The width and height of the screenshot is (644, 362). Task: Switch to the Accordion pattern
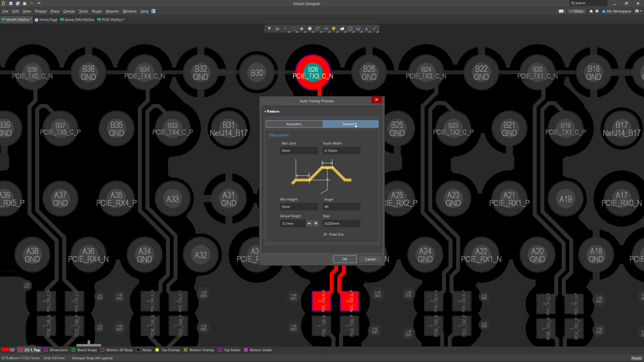[294, 124]
